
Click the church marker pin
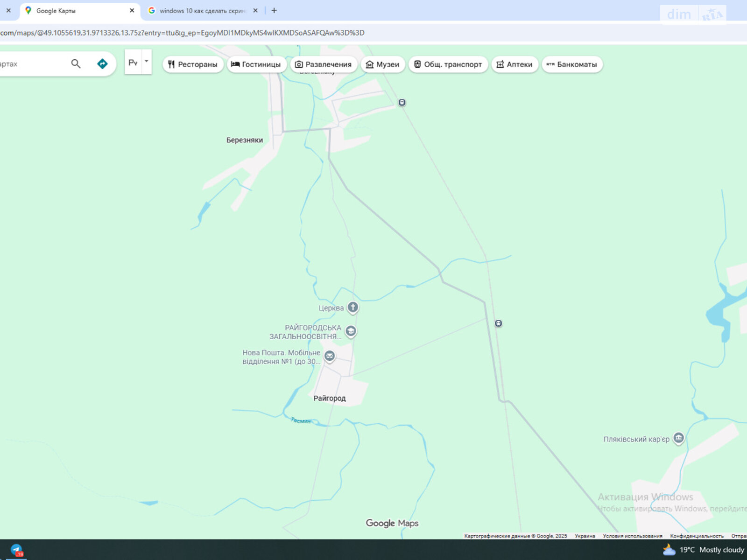[x=353, y=307]
